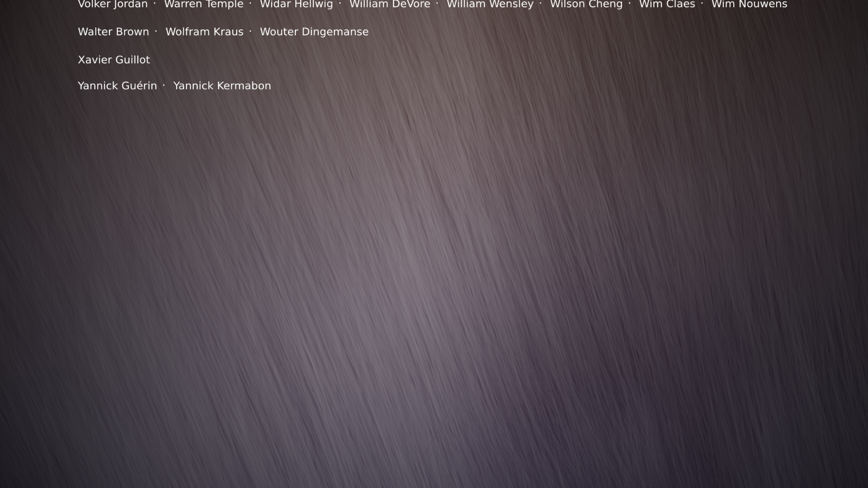This screenshot has width=868, height=488.
Task: Click the name Volker Jordan
Action: (113, 4)
